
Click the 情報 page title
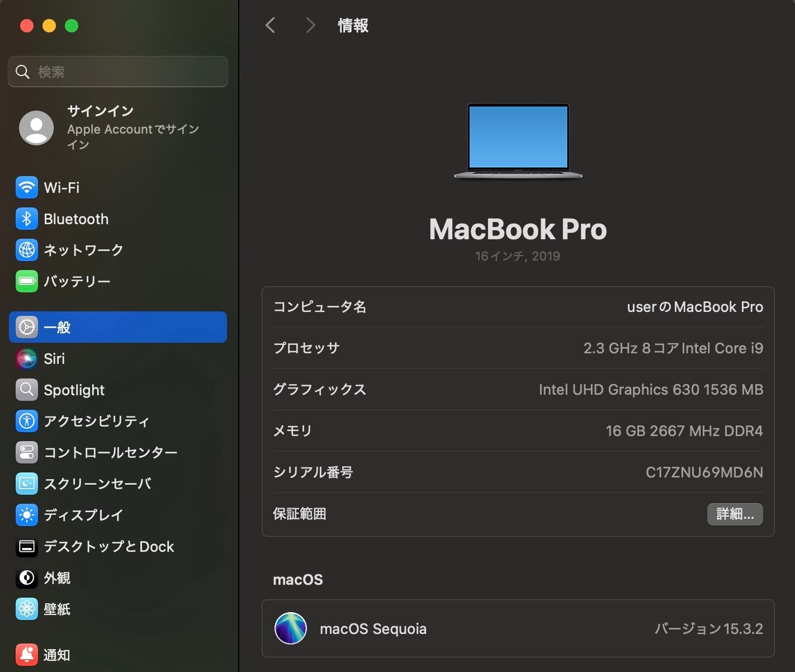pos(353,25)
